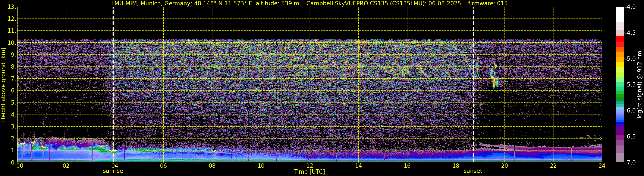Select the height-axis tick label "5."
Image resolution: width=644 pixels, height=176 pixels.
13,102
